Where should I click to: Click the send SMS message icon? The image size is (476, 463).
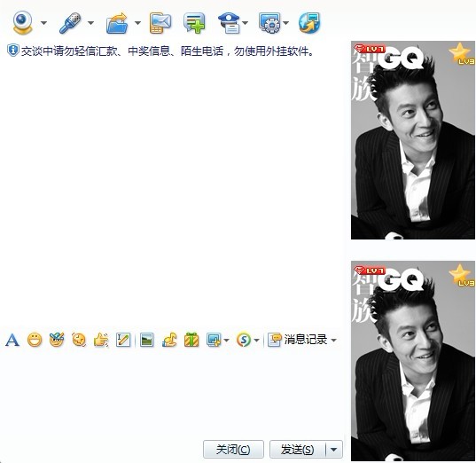(x=160, y=23)
